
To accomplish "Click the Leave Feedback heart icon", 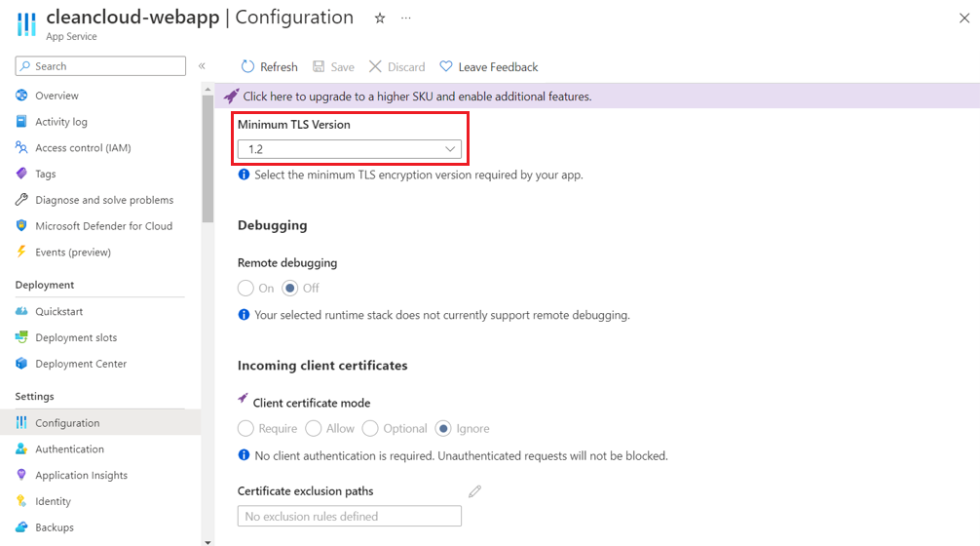I will click(x=445, y=66).
